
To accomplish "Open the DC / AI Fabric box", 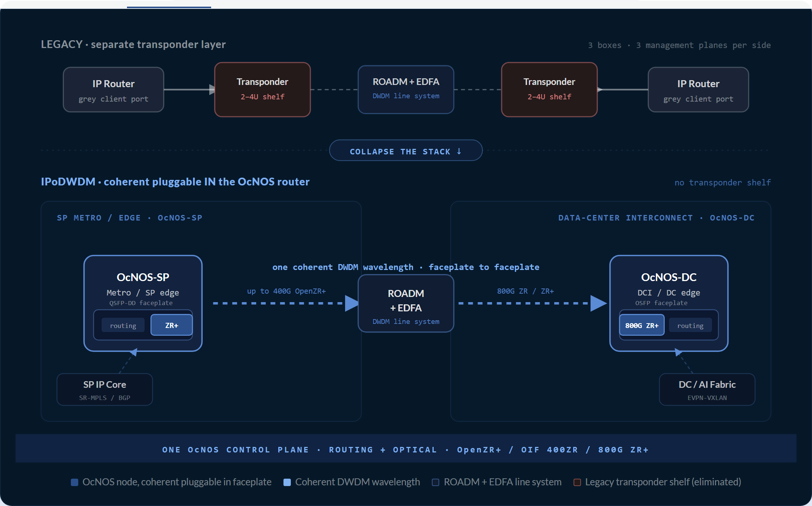I will coord(707,389).
